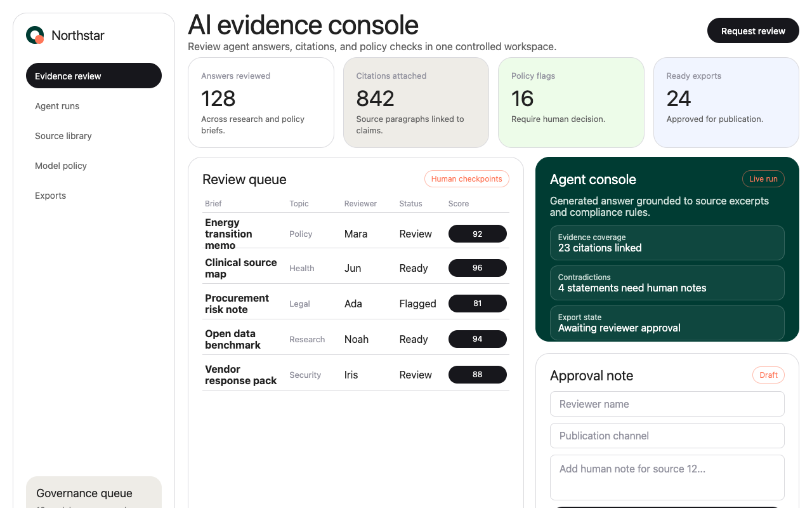Select the Contradictions panel in Agent console
812x508 pixels.
667,283
